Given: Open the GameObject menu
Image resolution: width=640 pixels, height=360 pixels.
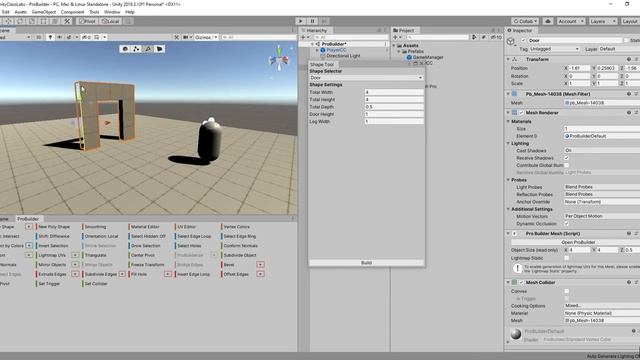Looking at the screenshot, I should [44, 12].
